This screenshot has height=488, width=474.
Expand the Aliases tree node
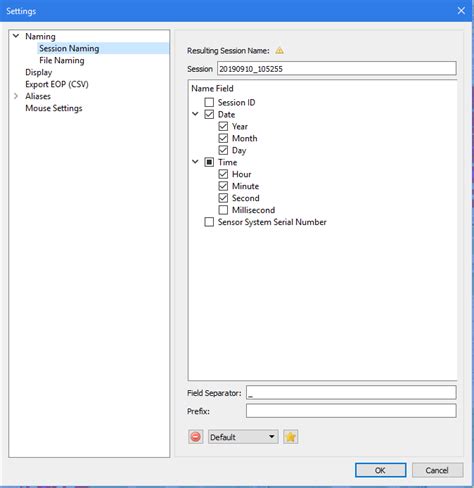coord(16,96)
